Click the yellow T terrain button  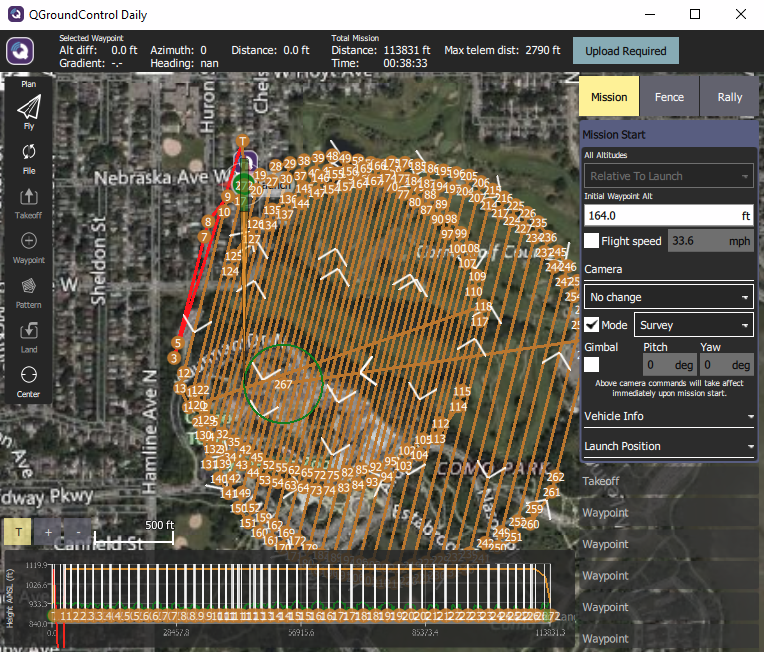coord(18,532)
